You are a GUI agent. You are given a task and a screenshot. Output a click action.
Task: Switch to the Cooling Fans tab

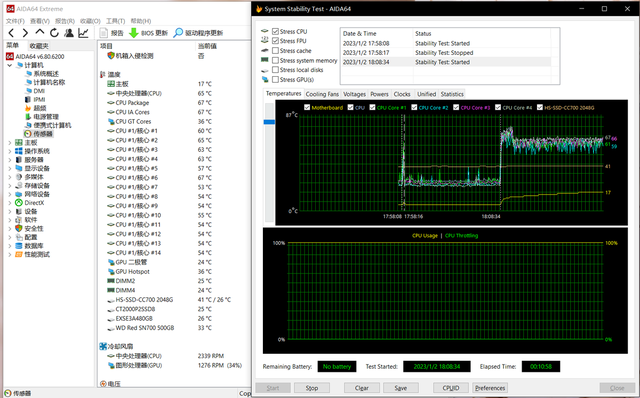click(322, 94)
